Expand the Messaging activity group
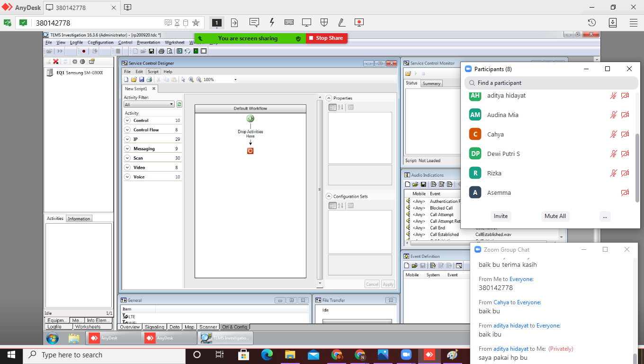 [127, 149]
